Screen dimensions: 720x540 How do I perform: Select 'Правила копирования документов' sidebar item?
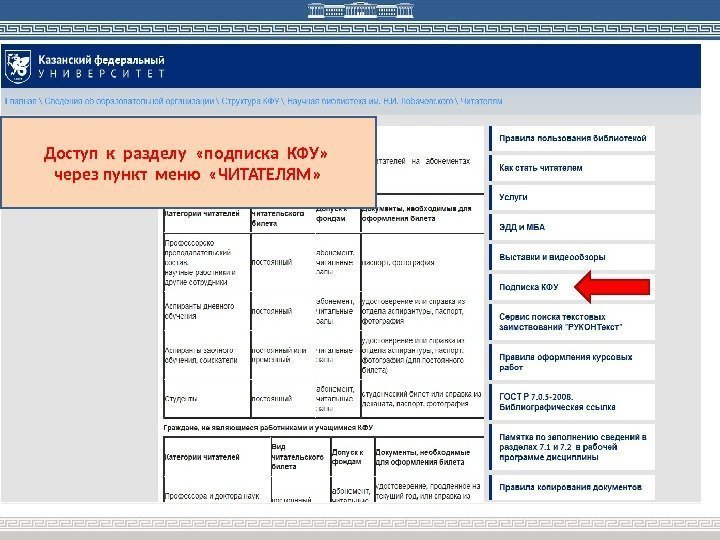coord(572,487)
